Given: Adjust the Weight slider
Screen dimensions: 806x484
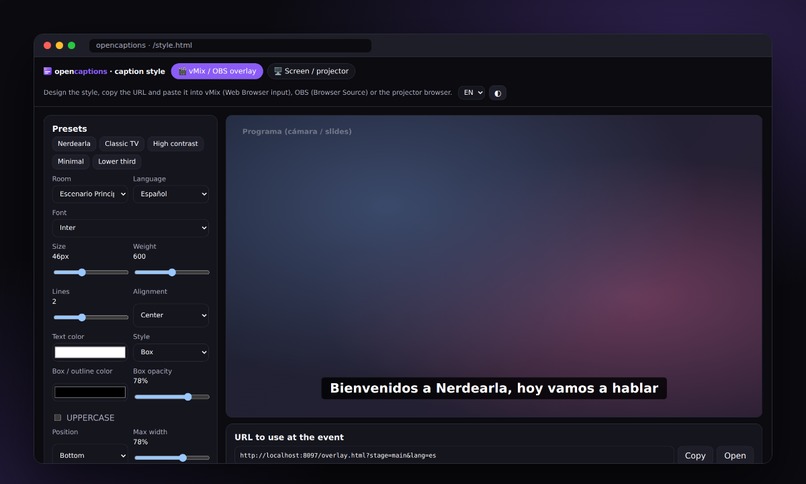Looking at the screenshot, I should [x=172, y=272].
